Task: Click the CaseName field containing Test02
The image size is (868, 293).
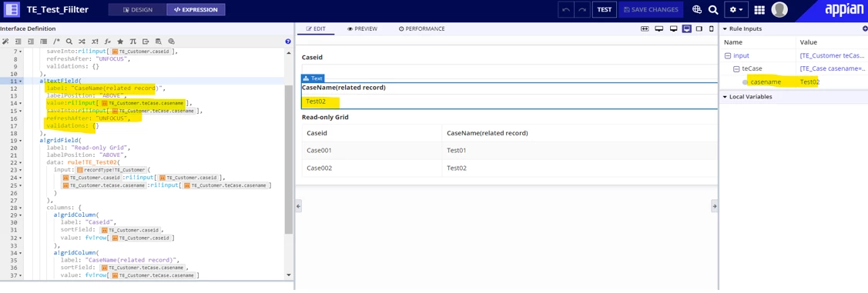Action: point(509,102)
